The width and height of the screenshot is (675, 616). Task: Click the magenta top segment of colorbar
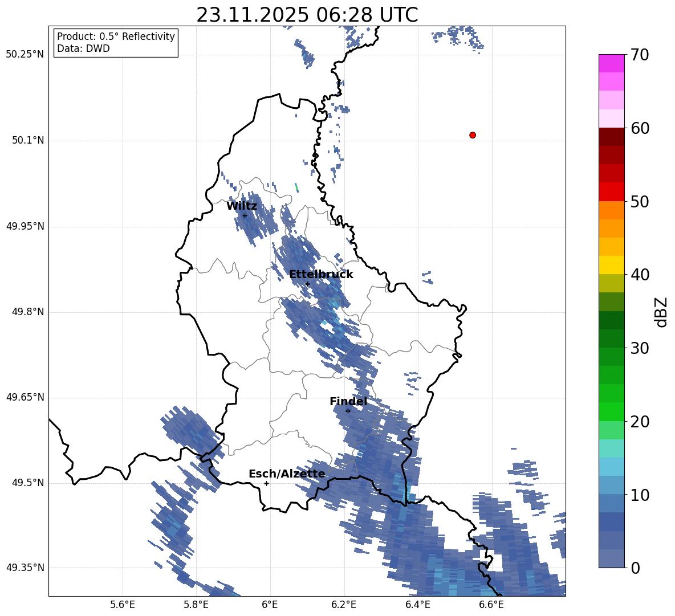point(611,63)
